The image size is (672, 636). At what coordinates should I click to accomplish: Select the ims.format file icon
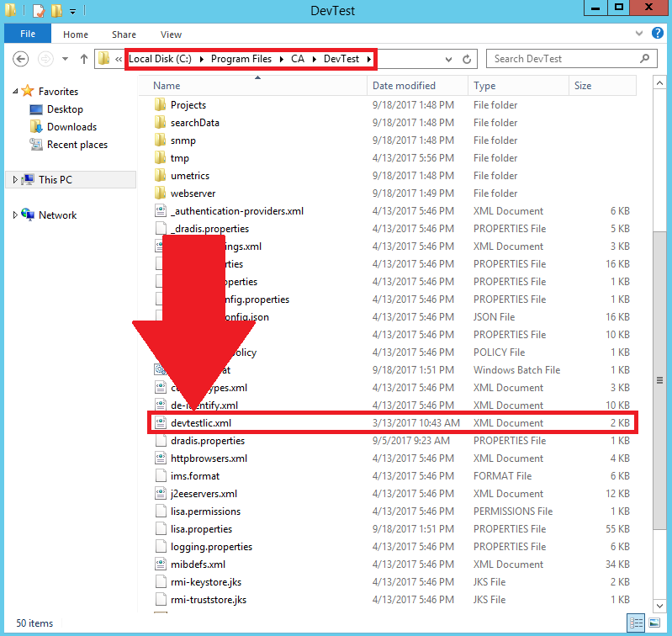coord(161,475)
